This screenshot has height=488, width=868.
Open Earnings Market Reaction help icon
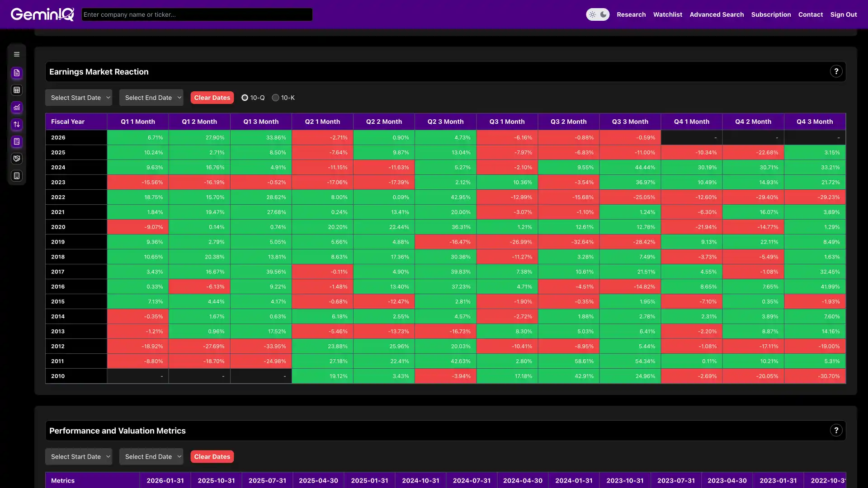[836, 71]
